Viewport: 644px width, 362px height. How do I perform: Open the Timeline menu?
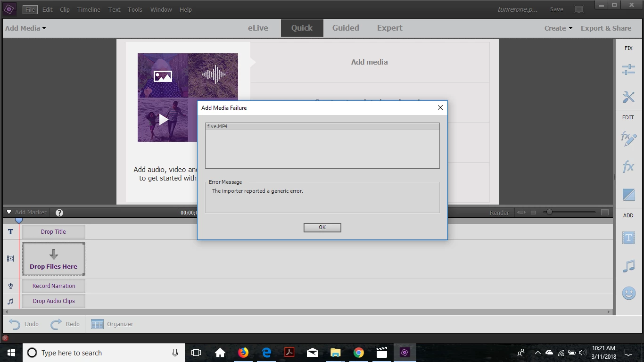[x=89, y=9]
